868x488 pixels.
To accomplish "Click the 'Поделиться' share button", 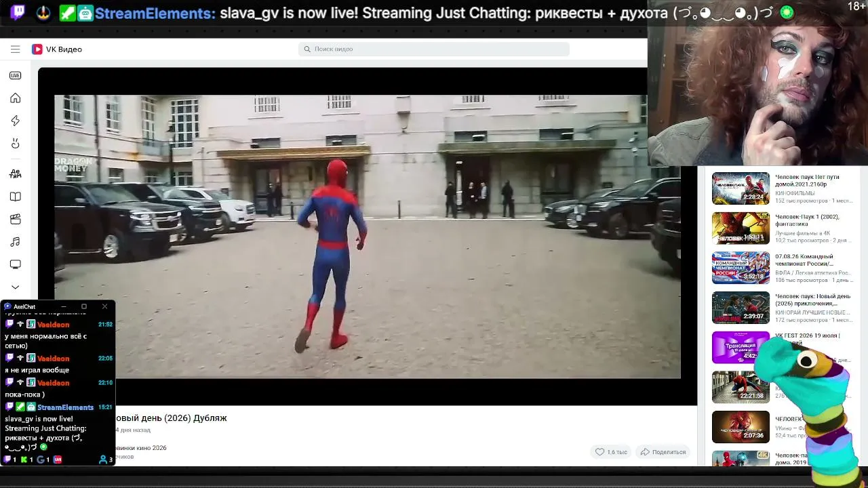I will 663,452.
